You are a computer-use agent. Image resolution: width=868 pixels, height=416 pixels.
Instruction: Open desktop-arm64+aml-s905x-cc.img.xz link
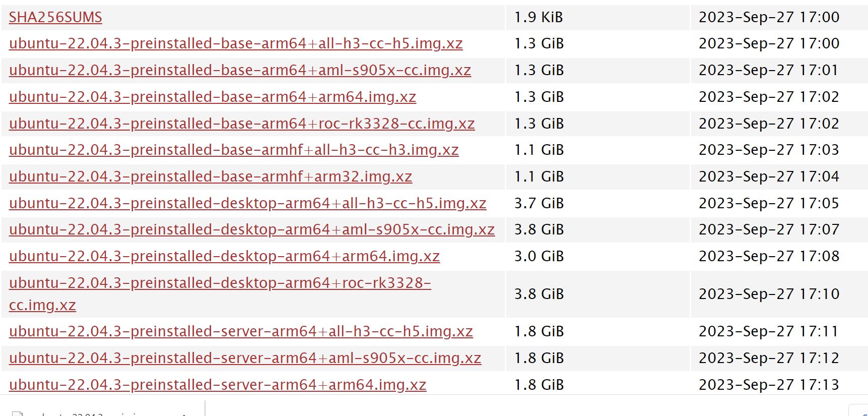[x=252, y=230]
